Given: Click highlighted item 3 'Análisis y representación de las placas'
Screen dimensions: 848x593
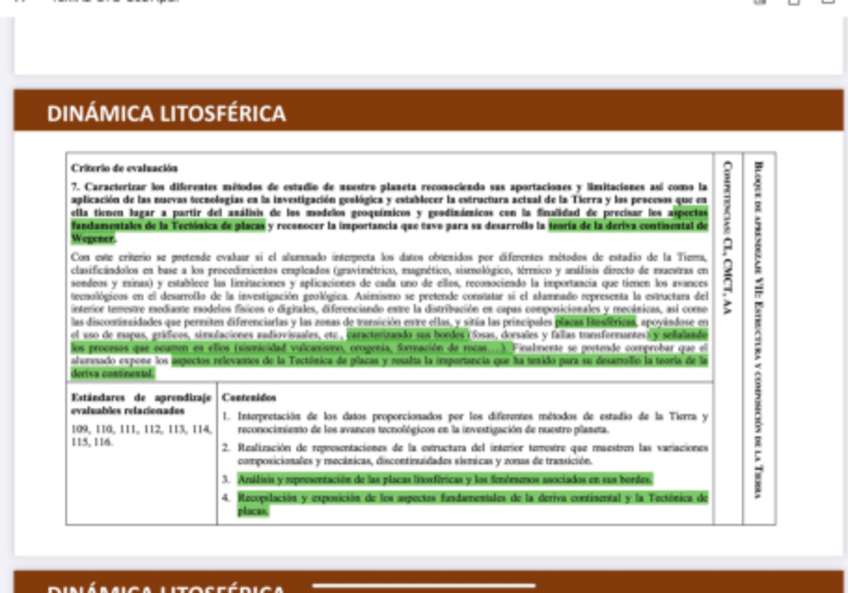Looking at the screenshot, I should [445, 479].
